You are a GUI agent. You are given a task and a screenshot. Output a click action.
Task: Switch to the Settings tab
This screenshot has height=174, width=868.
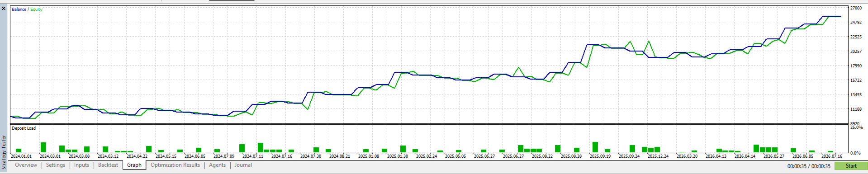tap(56, 165)
